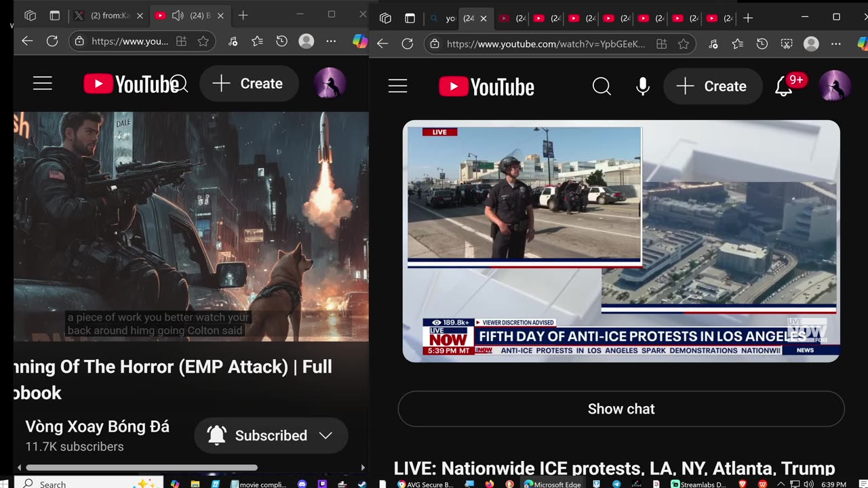
Task: Open workspaces icon in right Edge window
Action: [385, 18]
